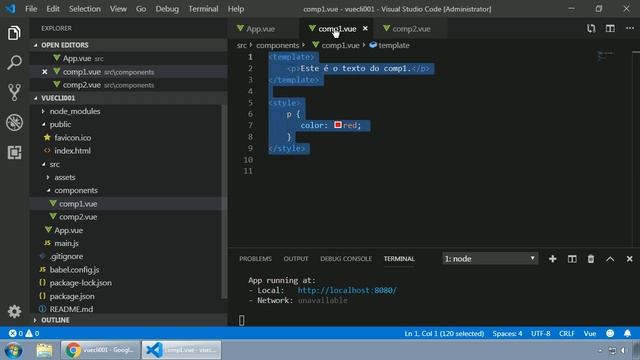Click the Visual Studio Code taskbar button

click(182, 350)
